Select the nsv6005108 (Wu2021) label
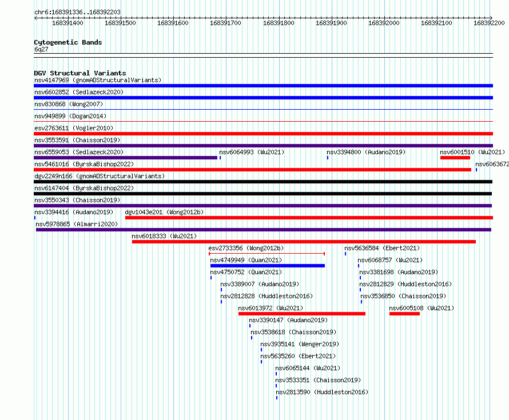The width and height of the screenshot is (509, 420). coord(421,308)
